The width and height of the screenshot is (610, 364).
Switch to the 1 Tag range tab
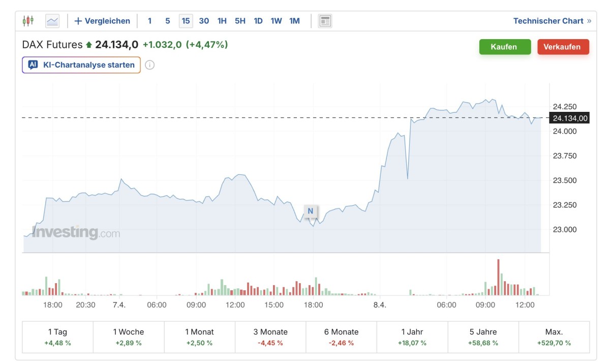pyautogui.click(x=57, y=337)
